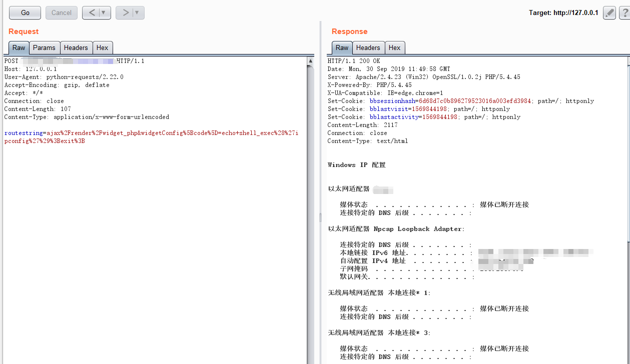Click the 无线局域网适配器 本地连接* 3 line
This screenshot has height=364, width=630.
pos(379,333)
